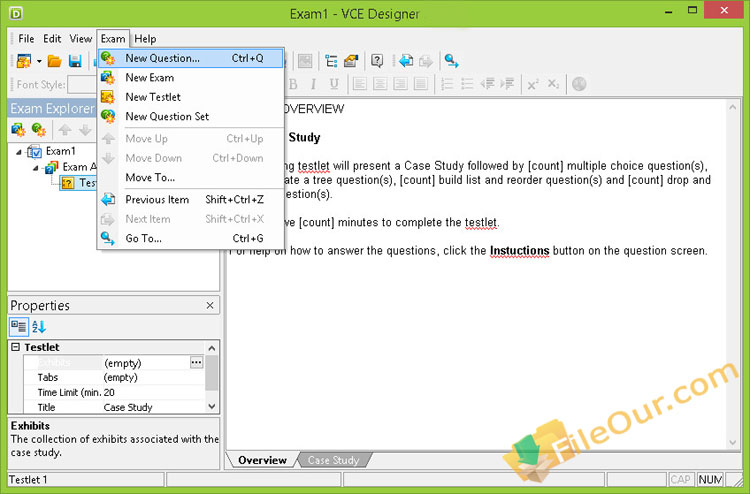Click the numbered list icon
750x494 pixels.
(447, 84)
